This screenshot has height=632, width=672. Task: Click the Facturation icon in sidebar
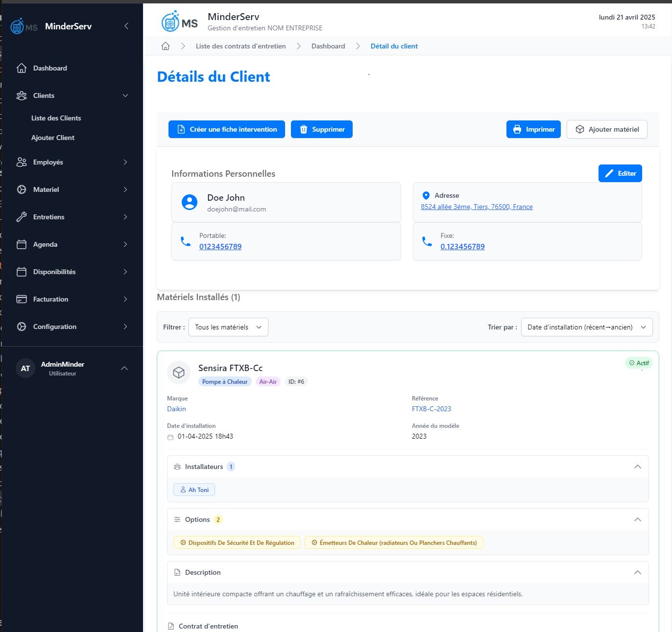tap(22, 299)
